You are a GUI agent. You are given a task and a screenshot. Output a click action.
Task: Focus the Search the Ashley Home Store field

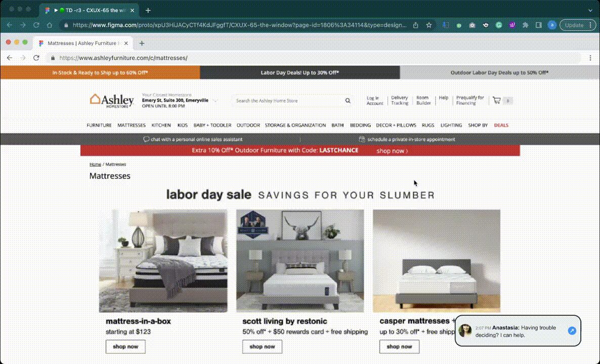click(290, 101)
